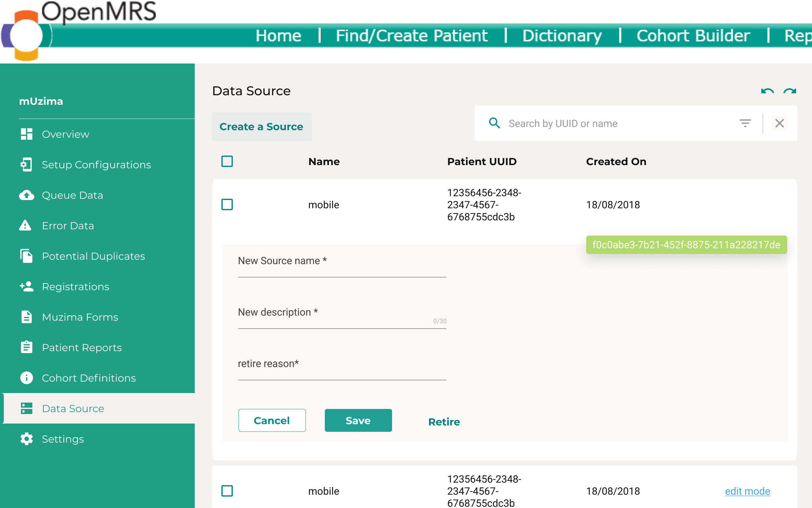Click the Patient UUID column header

click(481, 162)
